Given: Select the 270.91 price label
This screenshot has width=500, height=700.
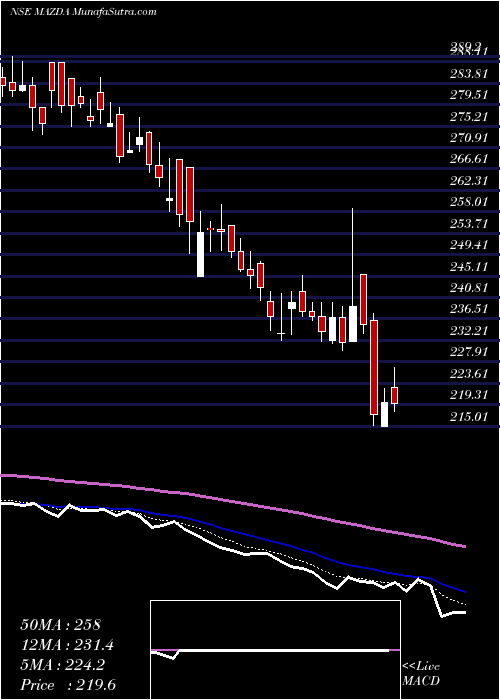Looking at the screenshot, I should [x=468, y=138].
